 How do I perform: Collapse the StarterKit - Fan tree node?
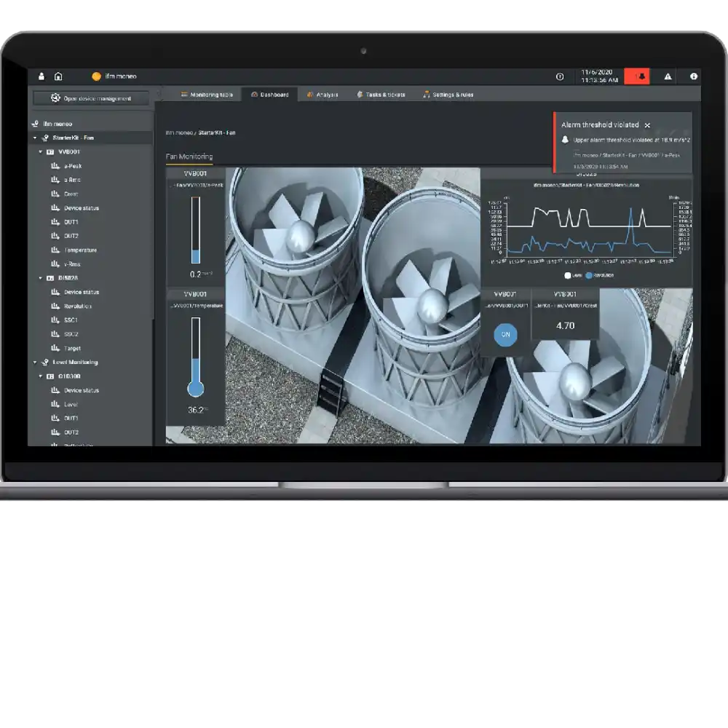35,138
